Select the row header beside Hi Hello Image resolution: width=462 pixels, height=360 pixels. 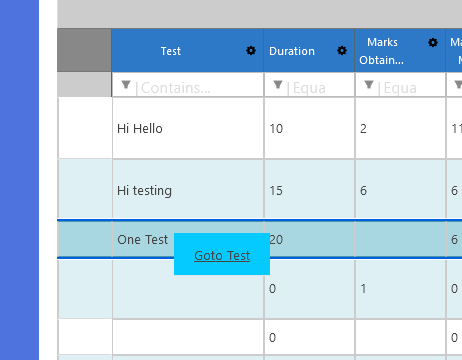coord(85,128)
